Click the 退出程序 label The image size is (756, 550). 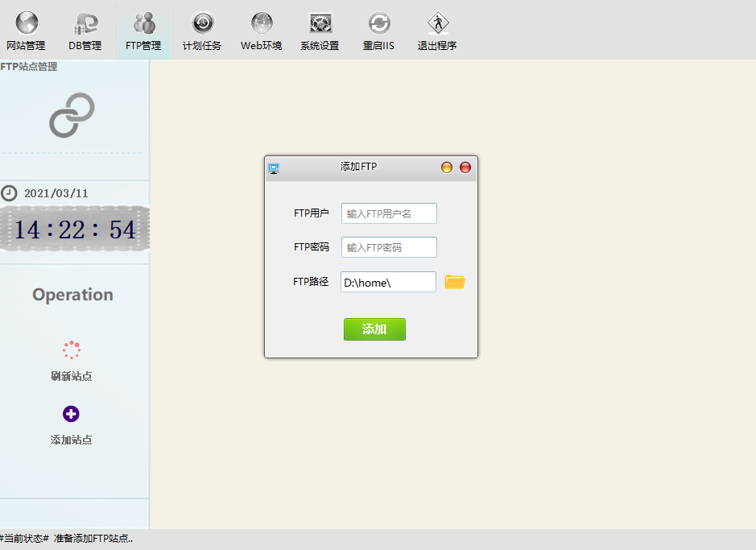[x=437, y=46]
